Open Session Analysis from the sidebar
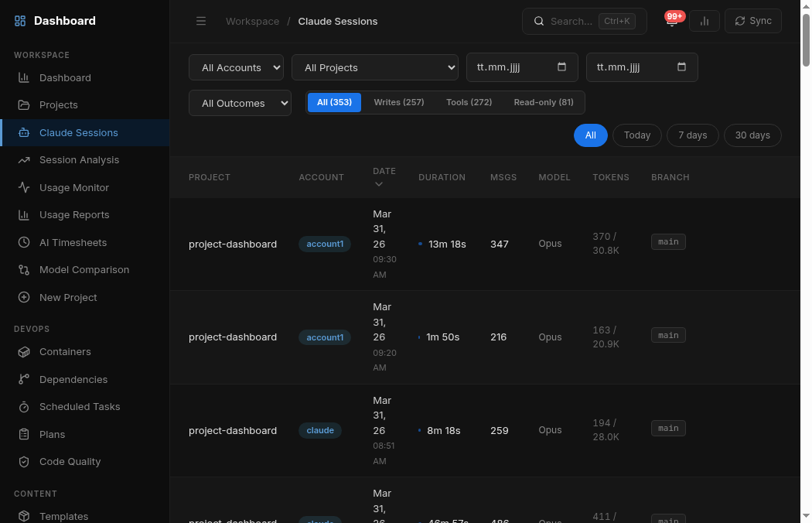The image size is (812, 523). (79, 160)
